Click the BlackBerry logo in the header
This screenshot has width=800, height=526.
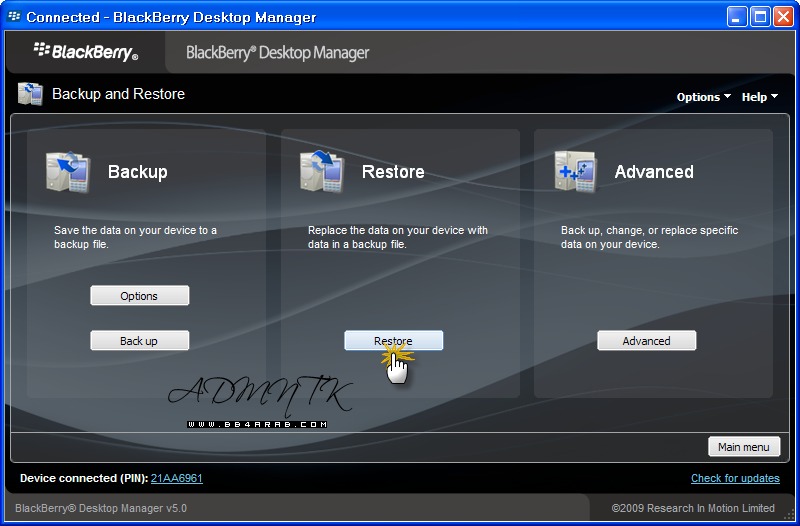pyautogui.click(x=85, y=51)
